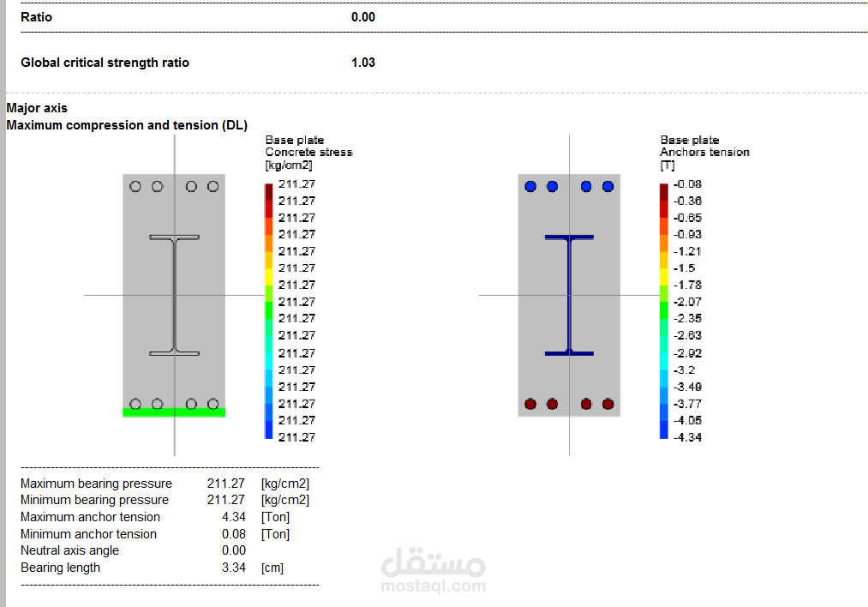Screen dimensions: 868x607
Task: Click 'Global critical strength ratio' label
Action: coord(105,63)
